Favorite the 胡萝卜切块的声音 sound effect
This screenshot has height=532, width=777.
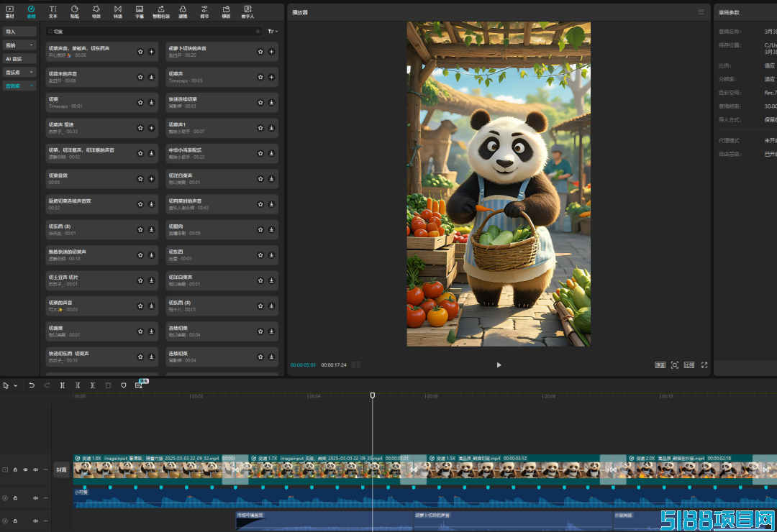(260, 52)
